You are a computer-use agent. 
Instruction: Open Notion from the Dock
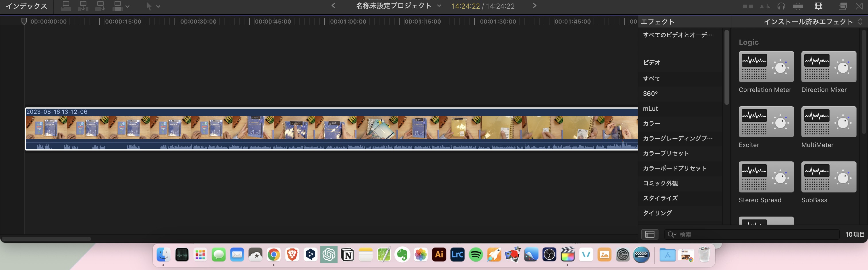click(x=347, y=255)
